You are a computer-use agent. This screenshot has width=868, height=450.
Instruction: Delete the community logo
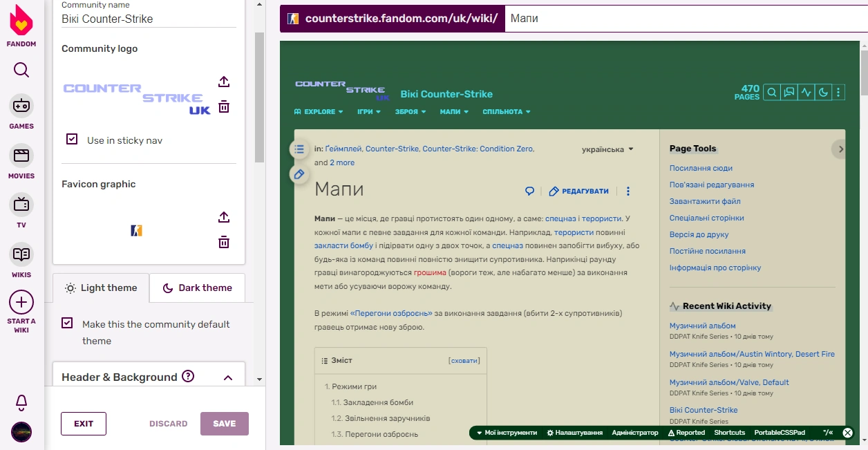pos(224,107)
